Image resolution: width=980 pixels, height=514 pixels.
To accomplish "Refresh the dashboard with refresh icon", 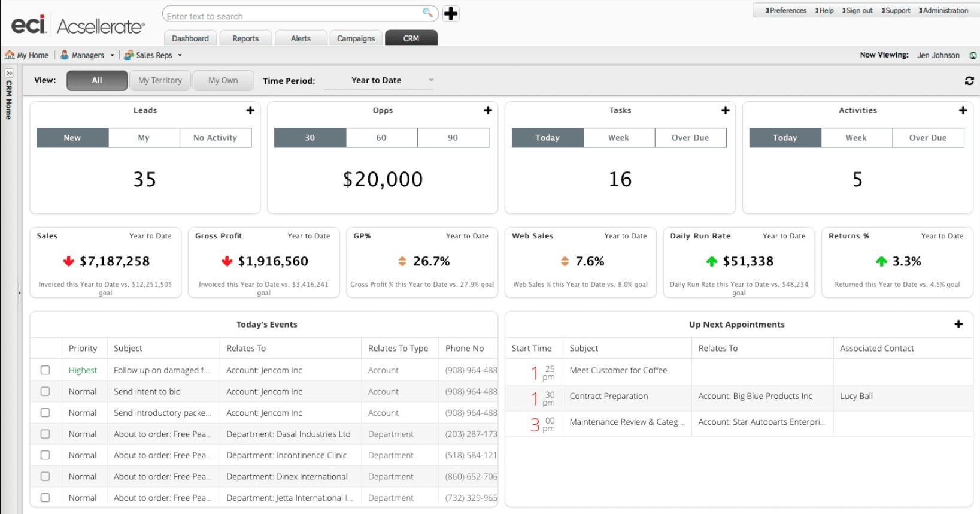I will [x=969, y=81].
